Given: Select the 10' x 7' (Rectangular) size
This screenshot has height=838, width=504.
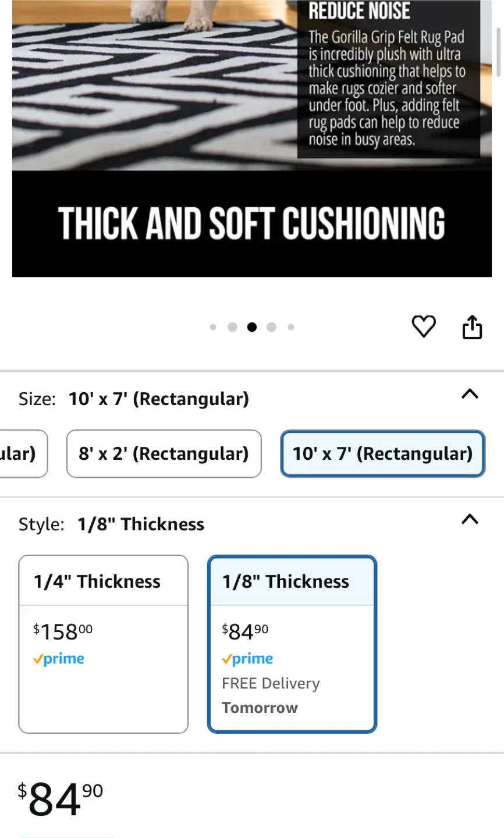Looking at the screenshot, I should (382, 453).
